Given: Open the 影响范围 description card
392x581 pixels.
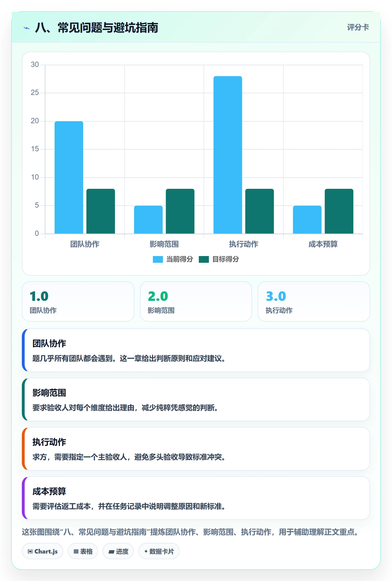Looking at the screenshot, I should coord(196,399).
